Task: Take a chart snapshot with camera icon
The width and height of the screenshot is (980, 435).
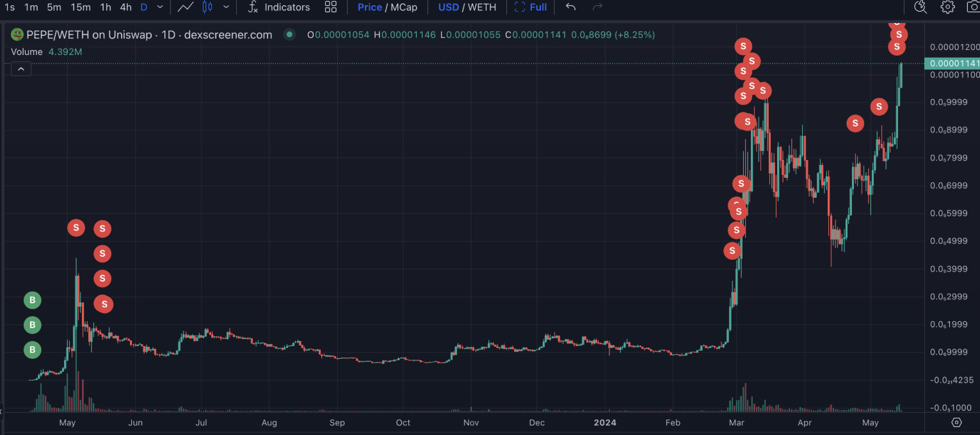Action: [x=974, y=7]
